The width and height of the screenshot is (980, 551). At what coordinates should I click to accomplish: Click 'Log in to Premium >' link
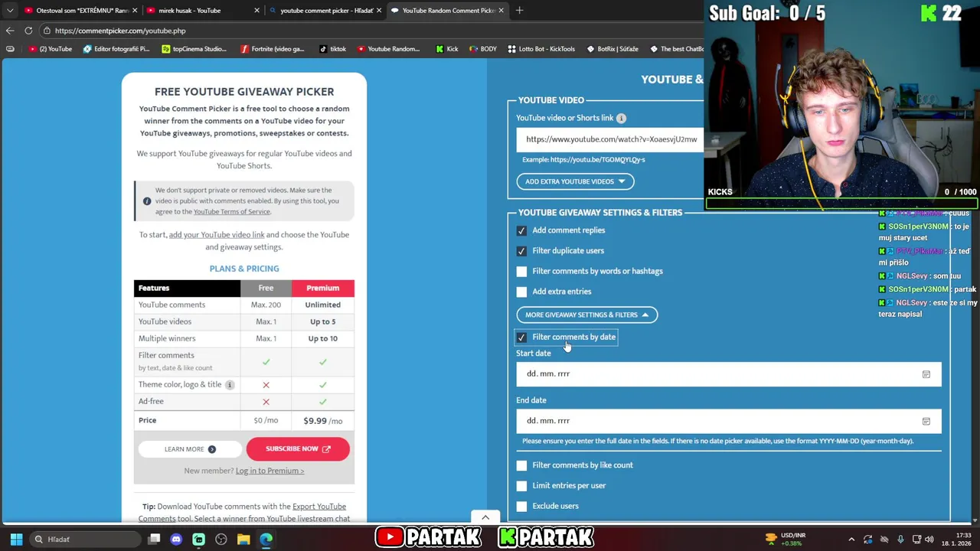[x=269, y=471]
